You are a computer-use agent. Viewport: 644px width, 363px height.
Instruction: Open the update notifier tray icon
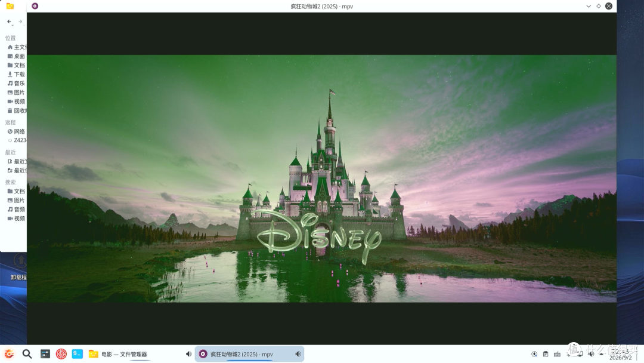534,354
